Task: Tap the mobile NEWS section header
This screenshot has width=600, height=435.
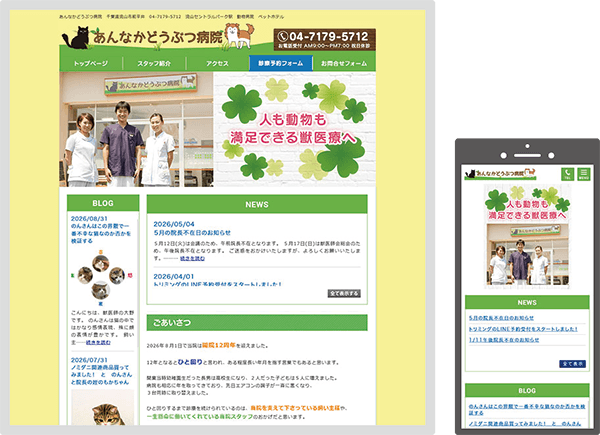Action: pyautogui.click(x=527, y=302)
